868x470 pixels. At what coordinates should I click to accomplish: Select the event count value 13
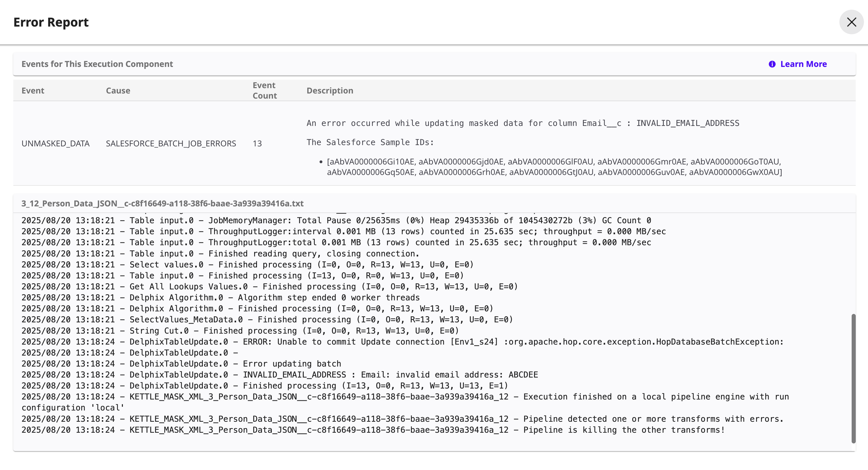coord(257,143)
